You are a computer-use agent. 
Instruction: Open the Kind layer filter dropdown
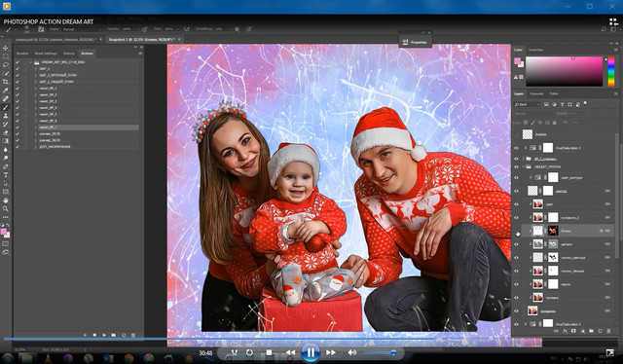pos(528,104)
